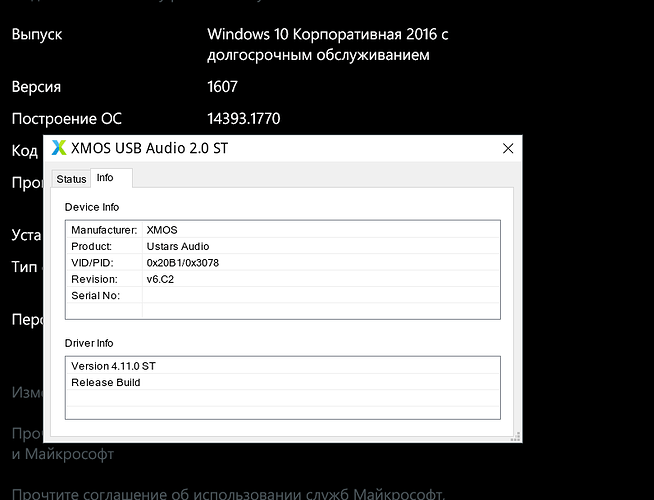Close the XMOS USB Audio dialog
654x500 pixels.
pos(508,148)
